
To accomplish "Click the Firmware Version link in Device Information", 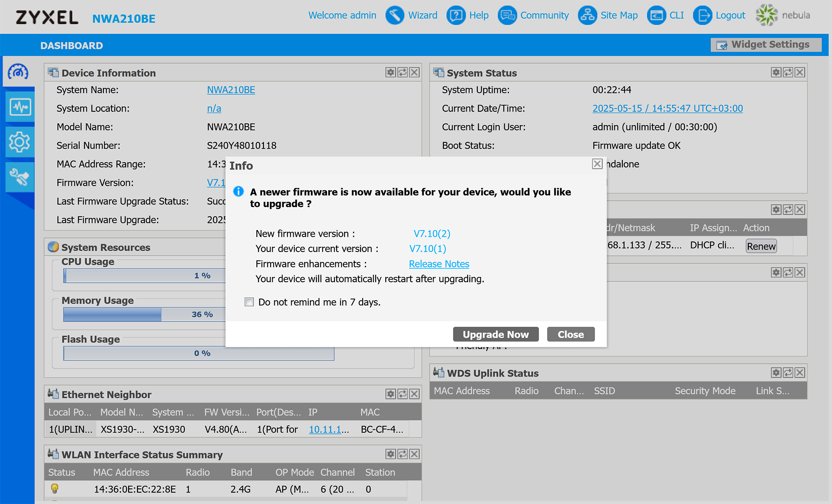I will point(216,183).
